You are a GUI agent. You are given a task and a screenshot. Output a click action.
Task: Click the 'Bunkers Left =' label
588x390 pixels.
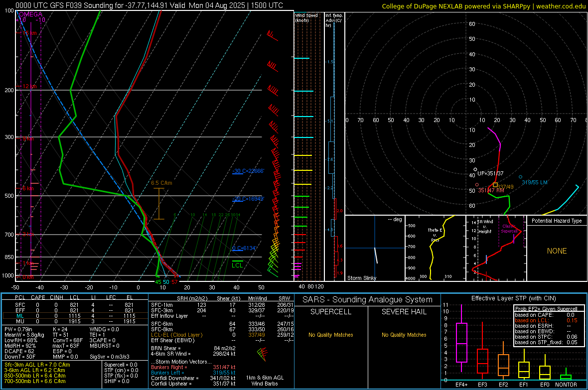click(x=167, y=373)
